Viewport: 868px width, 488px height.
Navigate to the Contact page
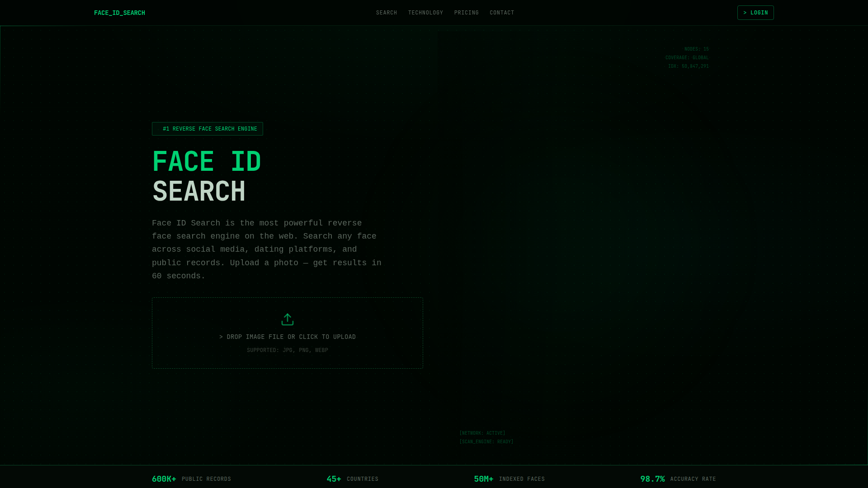502,13
